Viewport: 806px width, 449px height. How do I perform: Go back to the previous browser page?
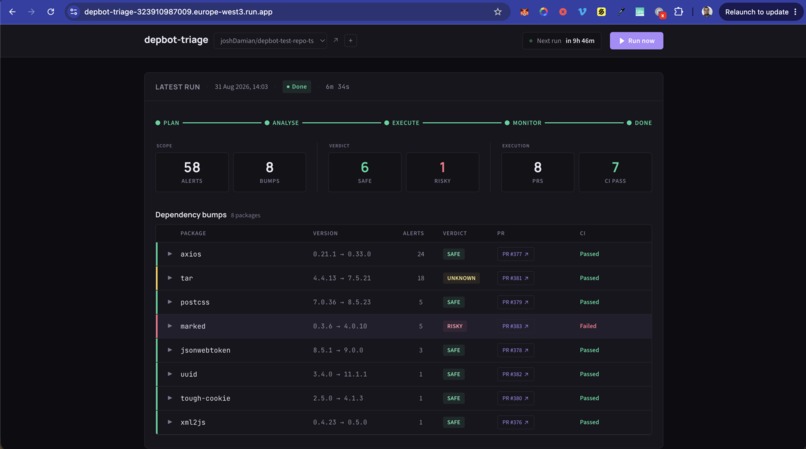pos(12,12)
